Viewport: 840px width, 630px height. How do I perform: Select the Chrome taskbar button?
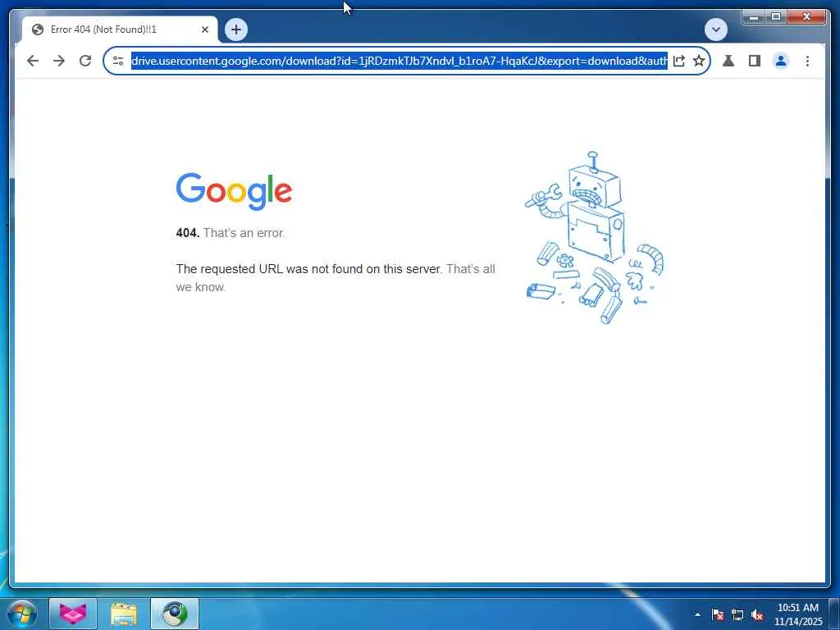point(175,614)
